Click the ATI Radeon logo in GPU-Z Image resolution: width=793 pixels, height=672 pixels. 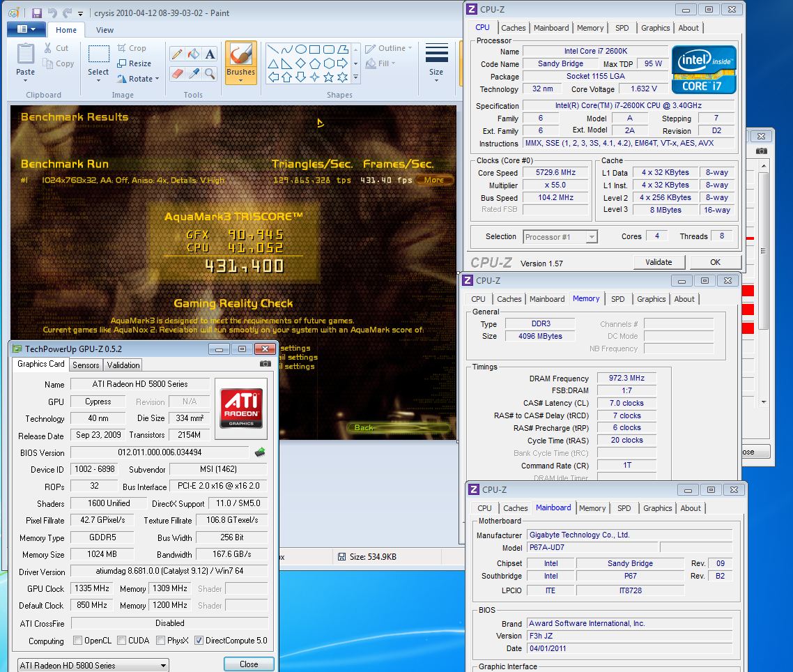click(241, 409)
